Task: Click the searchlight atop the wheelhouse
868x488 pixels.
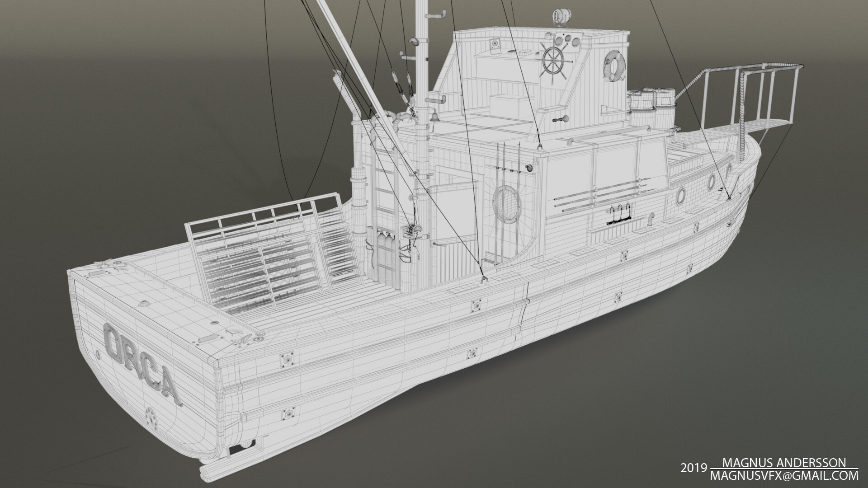Action: (562, 16)
